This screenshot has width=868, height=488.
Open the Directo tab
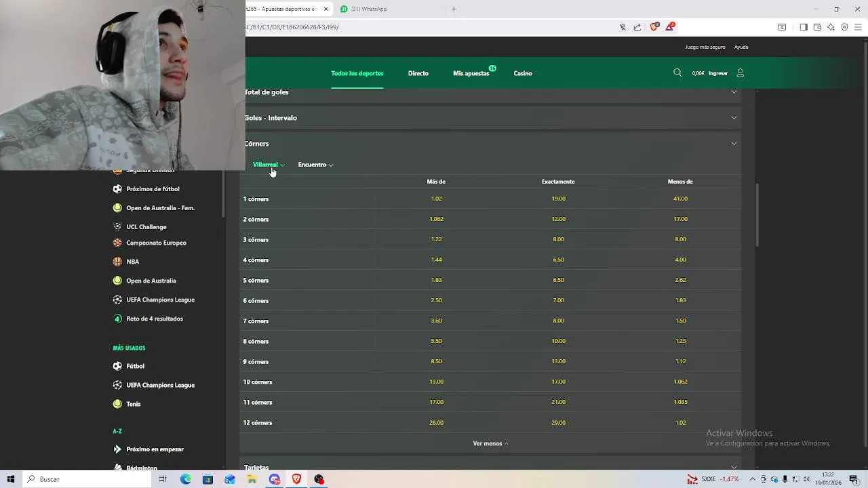tap(418, 73)
